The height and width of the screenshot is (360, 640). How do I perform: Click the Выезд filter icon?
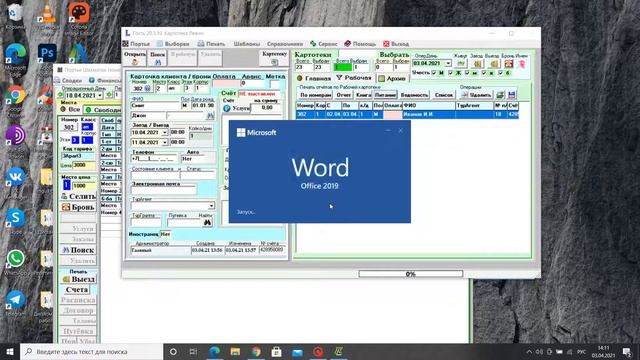(493, 63)
